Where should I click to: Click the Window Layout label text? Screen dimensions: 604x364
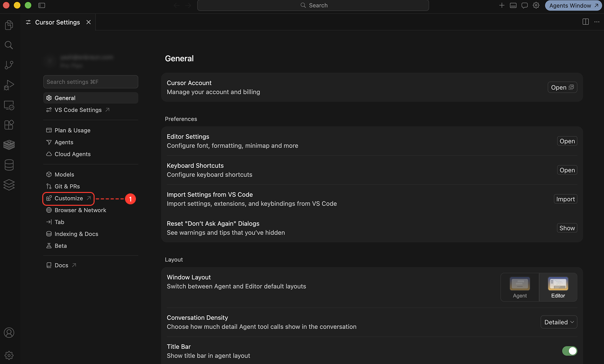tap(189, 277)
